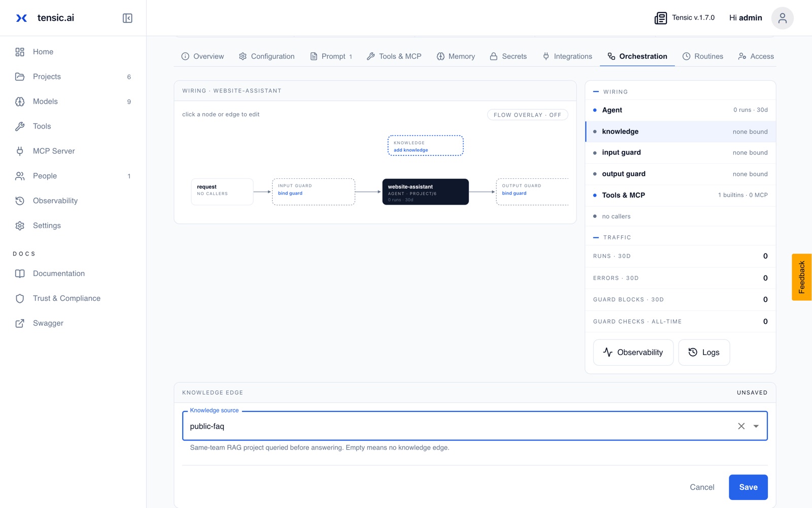The image size is (812, 508).
Task: Select the knowledge row in Wiring list
Action: click(681, 132)
